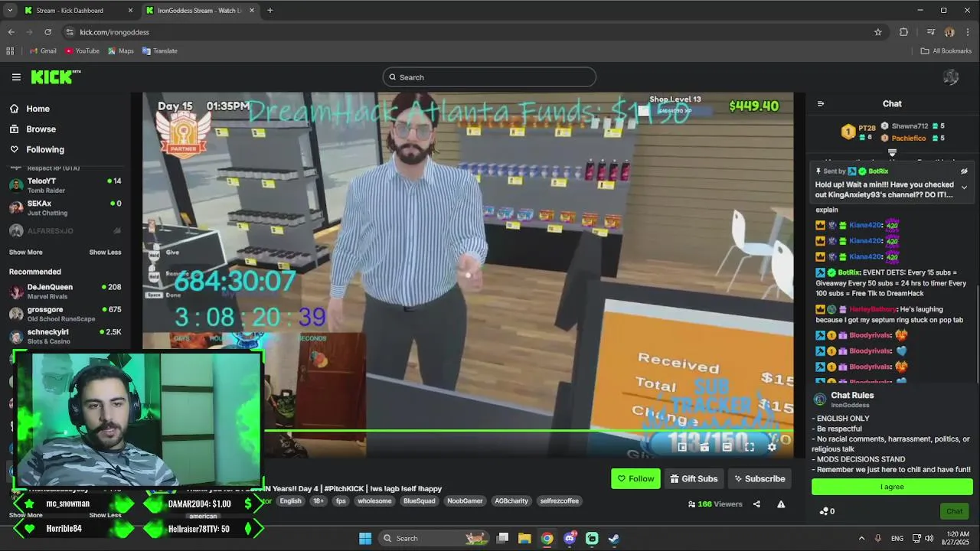The image size is (980, 551).
Task: Click the Gift Subs button
Action: point(694,479)
